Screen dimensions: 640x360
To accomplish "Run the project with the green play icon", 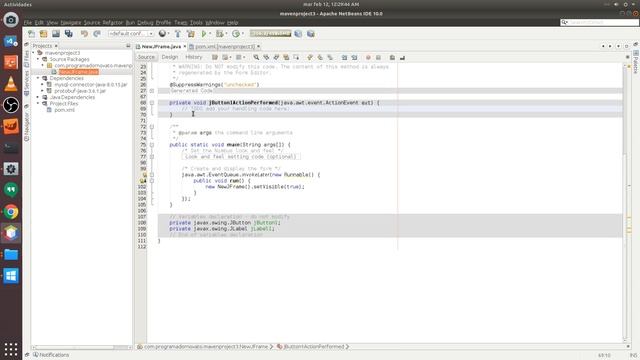I will tap(204, 34).
